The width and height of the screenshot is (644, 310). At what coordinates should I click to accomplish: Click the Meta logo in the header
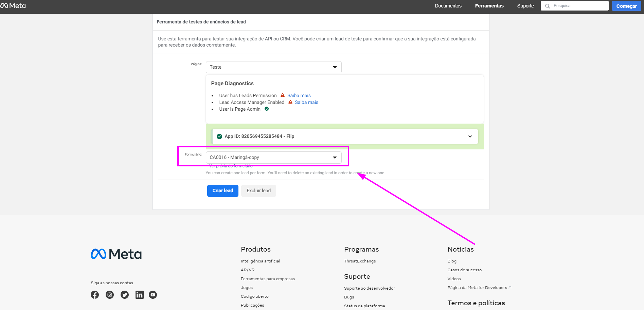click(13, 6)
